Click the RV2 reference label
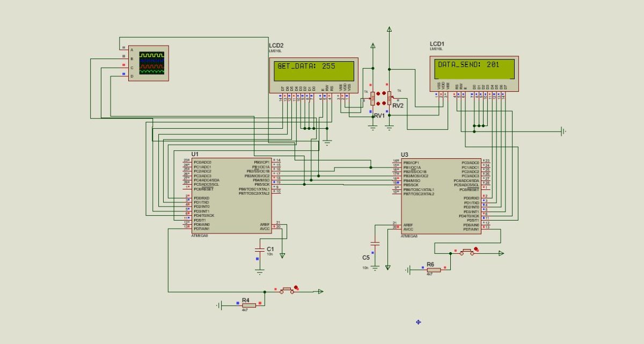 [398, 106]
